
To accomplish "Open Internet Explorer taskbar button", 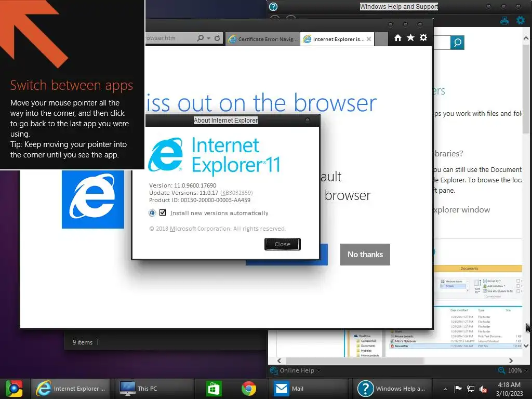I will [x=71, y=389].
